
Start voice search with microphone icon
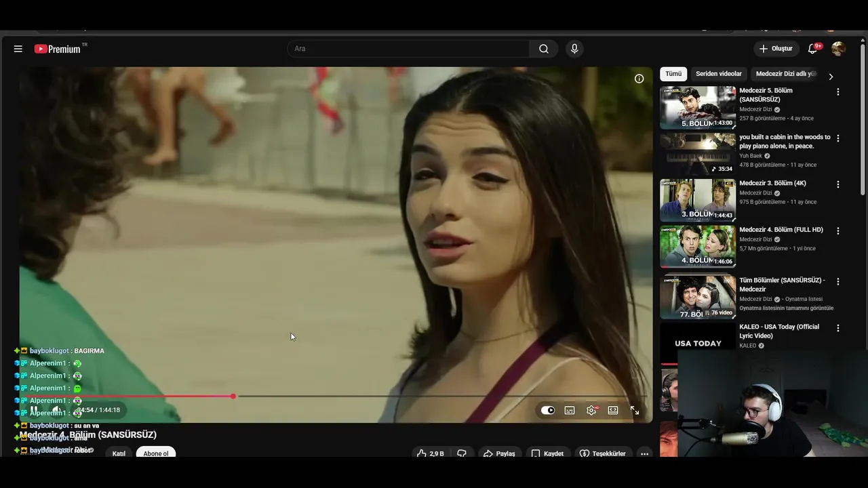pyautogui.click(x=574, y=49)
